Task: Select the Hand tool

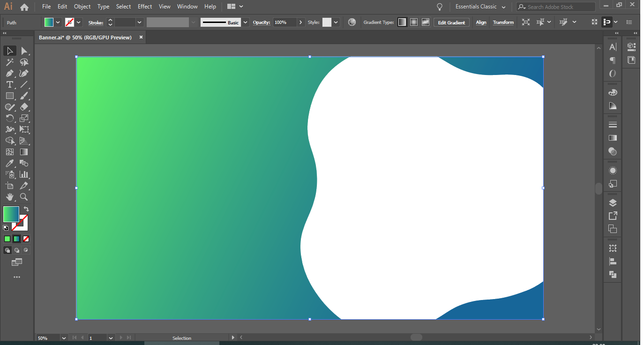Action: tap(10, 197)
